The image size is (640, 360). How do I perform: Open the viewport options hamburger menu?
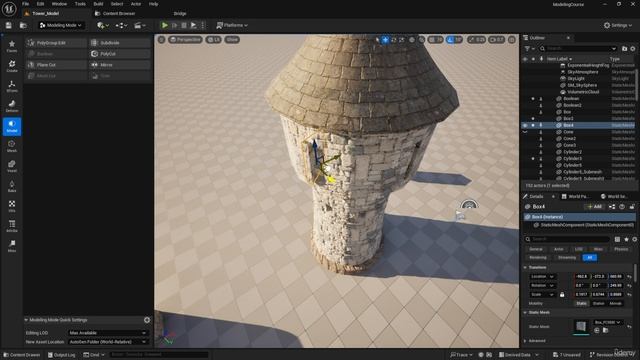click(x=162, y=40)
